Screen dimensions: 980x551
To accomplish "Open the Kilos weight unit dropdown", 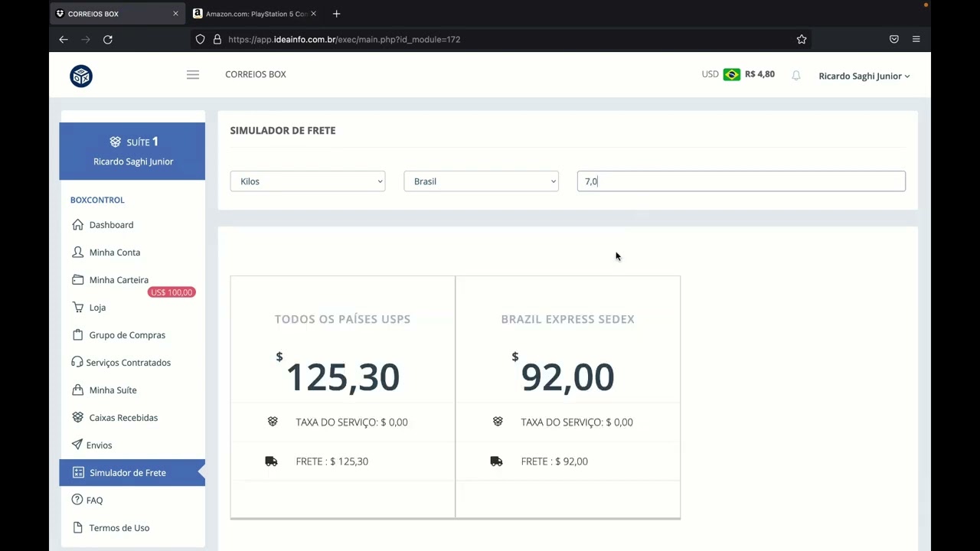I will tap(308, 181).
